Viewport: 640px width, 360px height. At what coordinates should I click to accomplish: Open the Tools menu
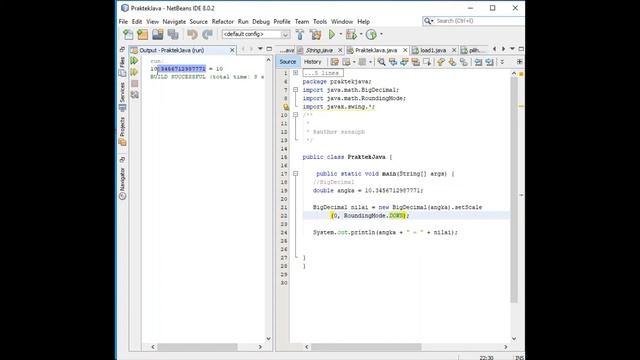tap(320, 22)
